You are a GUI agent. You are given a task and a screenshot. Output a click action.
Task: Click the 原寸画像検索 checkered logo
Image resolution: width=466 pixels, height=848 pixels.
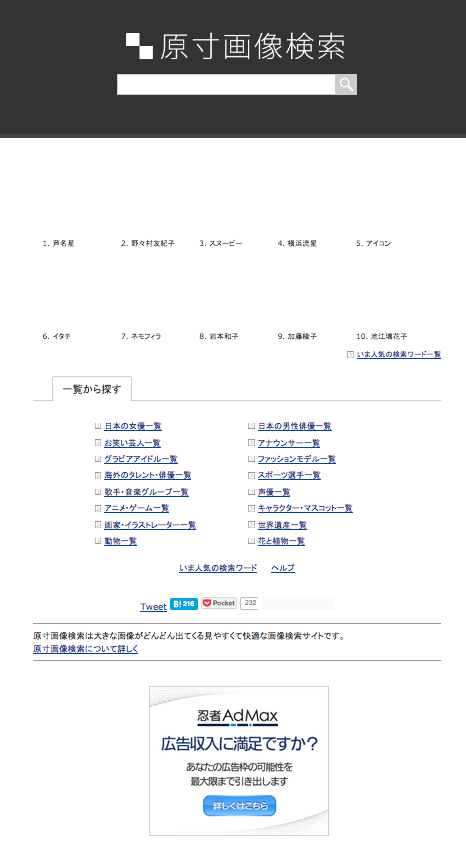click(x=236, y=47)
